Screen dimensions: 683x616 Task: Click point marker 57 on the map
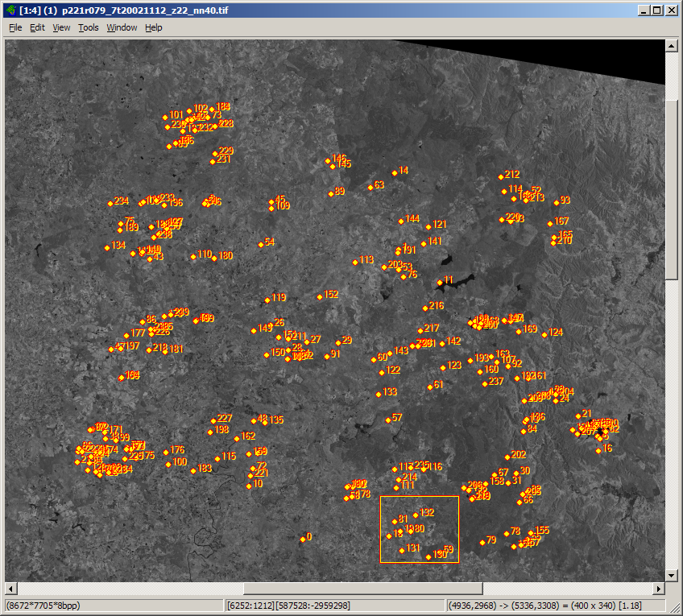pyautogui.click(x=387, y=420)
